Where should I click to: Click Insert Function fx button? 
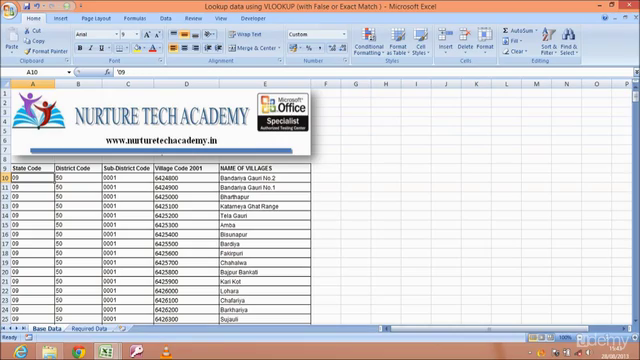[107, 72]
